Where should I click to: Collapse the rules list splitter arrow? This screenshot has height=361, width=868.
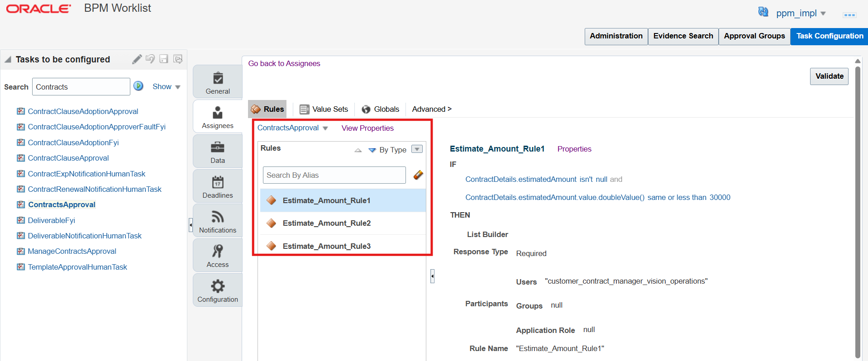(x=432, y=276)
